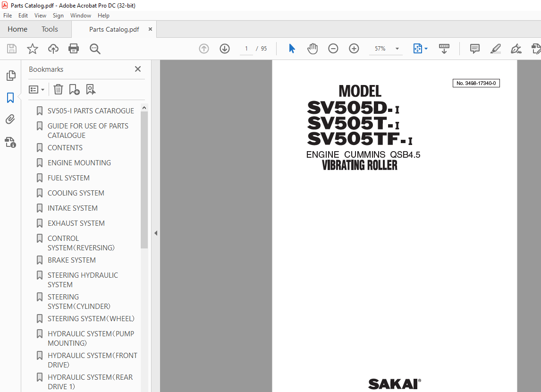Open the document info sidebar icon
This screenshot has height=392, width=541.
pyautogui.click(x=10, y=142)
